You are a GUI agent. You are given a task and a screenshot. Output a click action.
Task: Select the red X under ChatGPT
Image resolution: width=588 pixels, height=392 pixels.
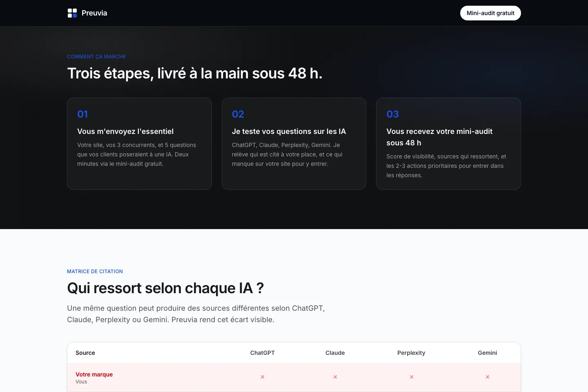263,377
